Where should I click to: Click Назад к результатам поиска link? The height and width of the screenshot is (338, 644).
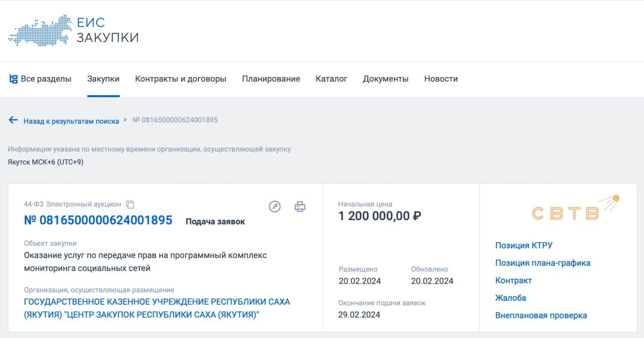click(x=71, y=121)
